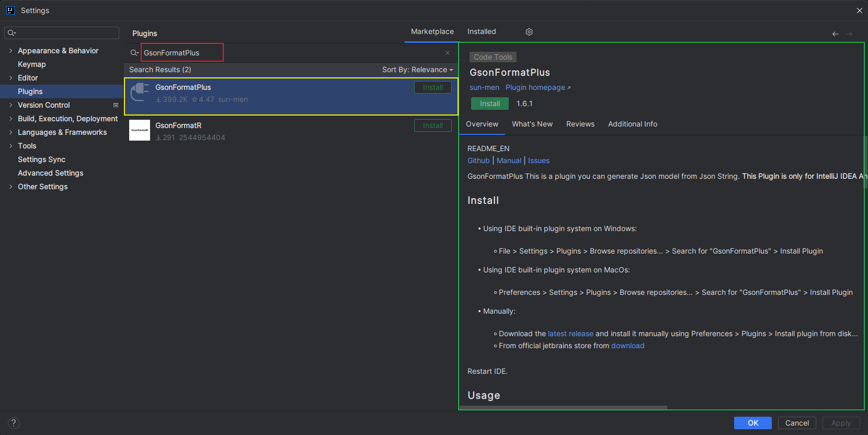The image size is (868, 435).
Task: Confirm settings with OK
Action: 753,423
